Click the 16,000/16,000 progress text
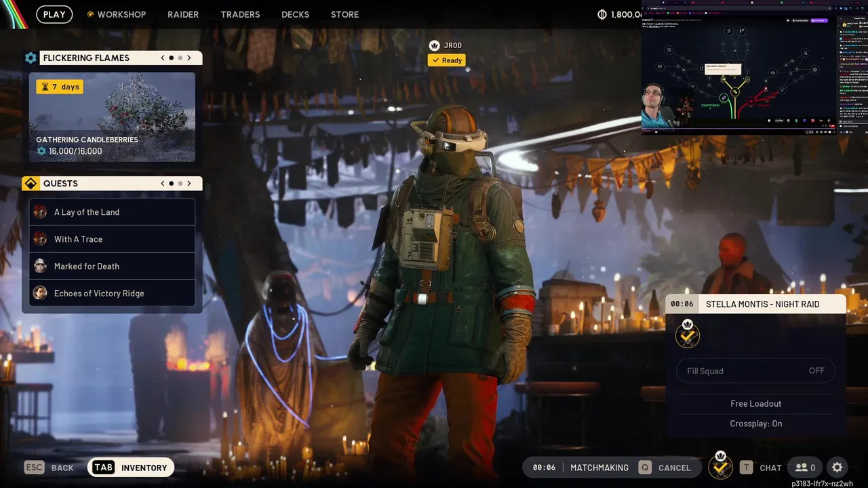Viewport: 868px width, 488px height. coord(75,151)
